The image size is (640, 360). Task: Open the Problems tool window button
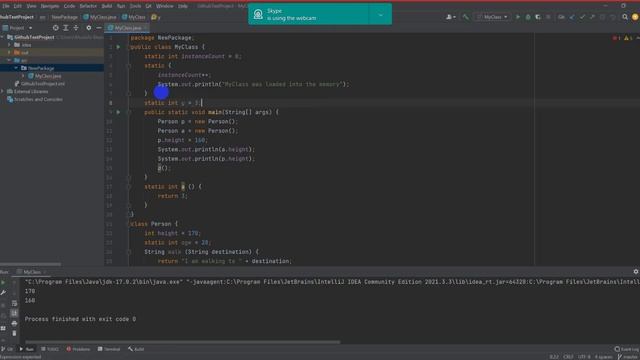78,349
